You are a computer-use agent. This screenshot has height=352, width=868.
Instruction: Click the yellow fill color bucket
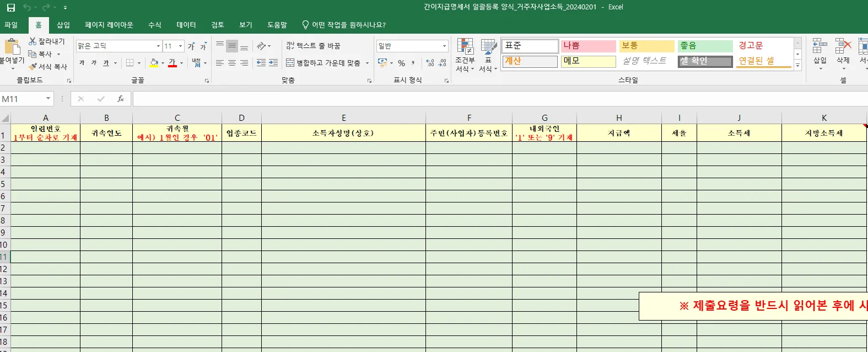click(x=154, y=63)
